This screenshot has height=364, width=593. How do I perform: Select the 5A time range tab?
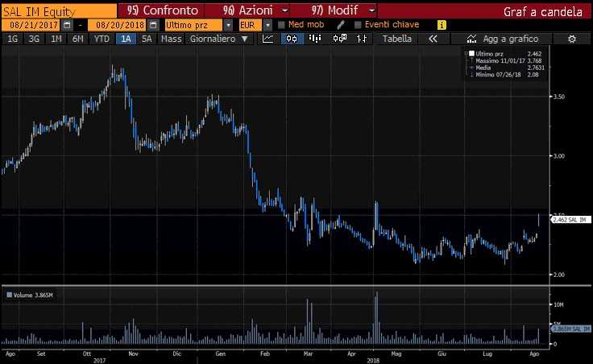coord(147,39)
